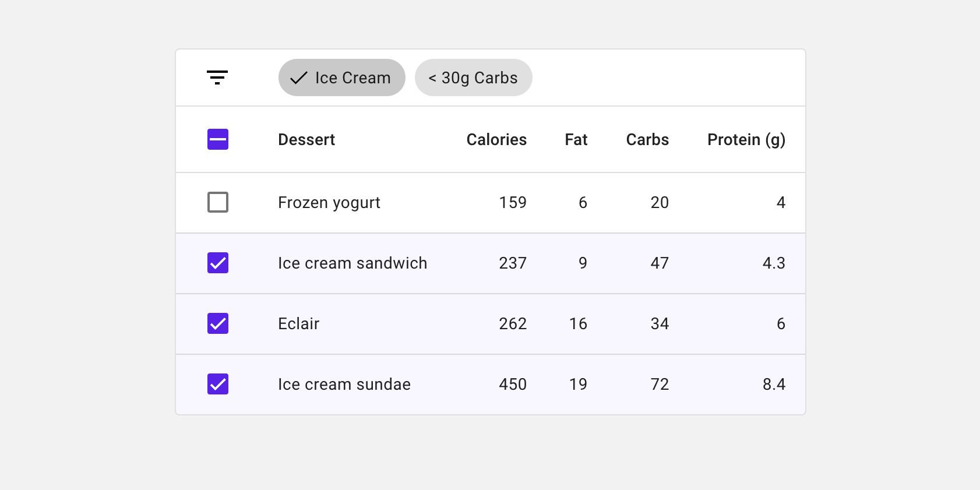Click the 8.4 protein value cell
The image size is (980, 490).
click(774, 385)
